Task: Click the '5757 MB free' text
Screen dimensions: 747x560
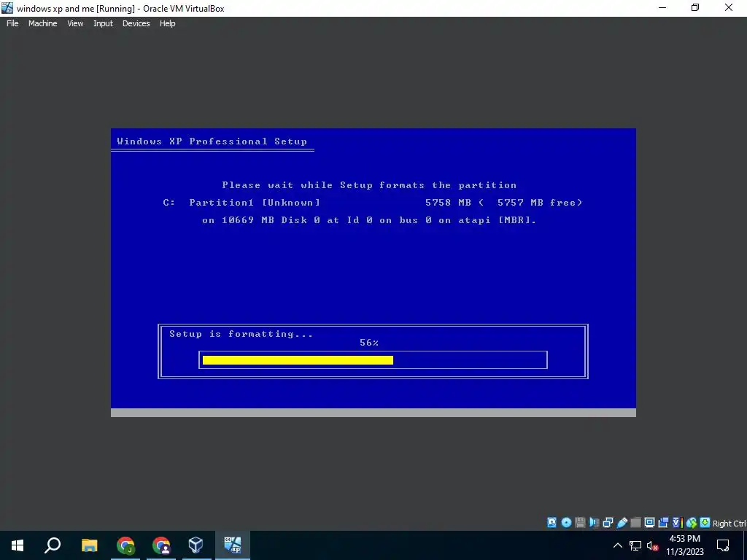Action: click(536, 203)
